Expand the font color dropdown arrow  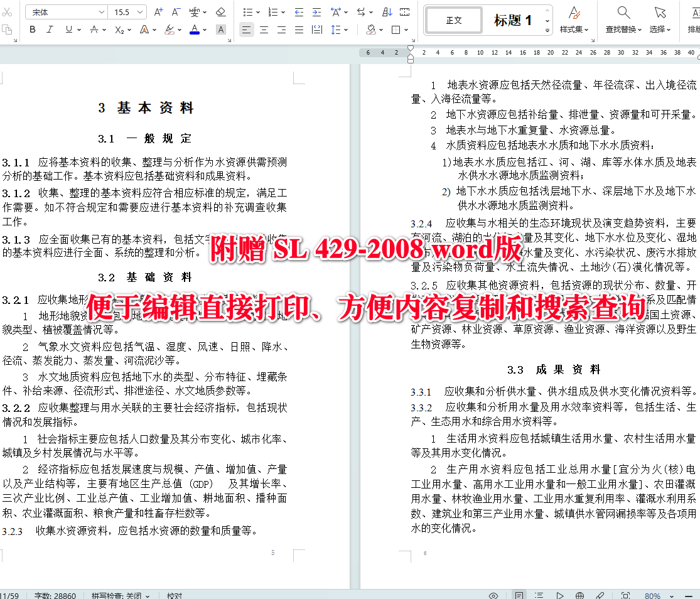(x=204, y=29)
